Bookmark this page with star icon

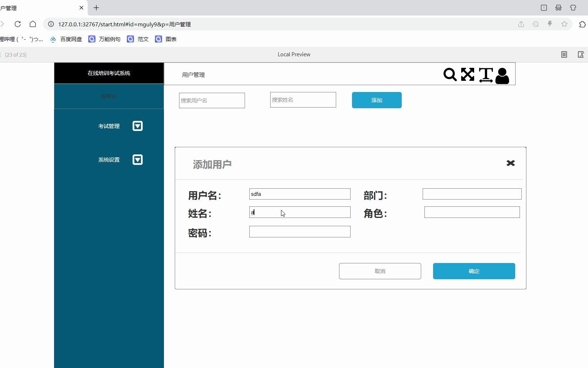coord(564,24)
